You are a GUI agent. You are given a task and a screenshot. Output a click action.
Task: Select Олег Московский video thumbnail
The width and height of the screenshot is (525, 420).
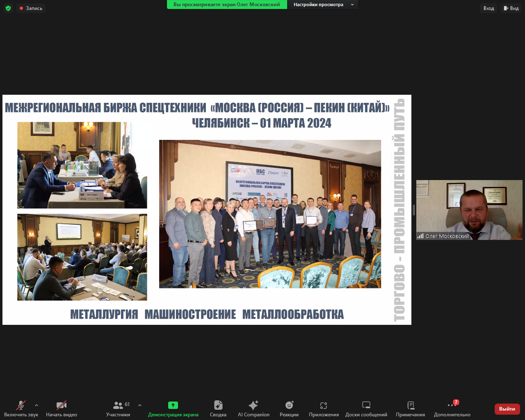coord(469,210)
